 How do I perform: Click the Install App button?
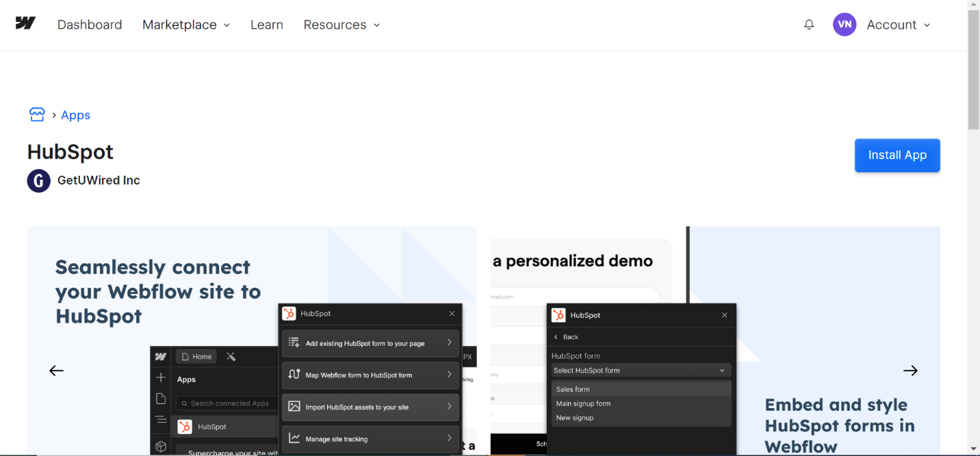coord(897,155)
